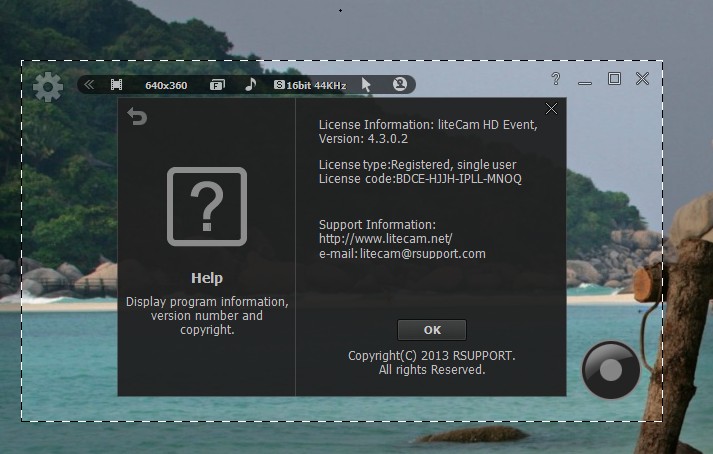
Task: Click the License type:Registered text
Action: click(x=385, y=165)
